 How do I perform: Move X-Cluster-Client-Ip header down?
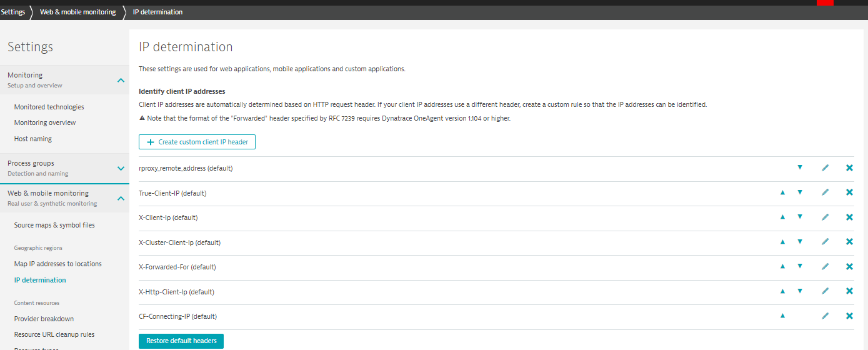[800, 242]
